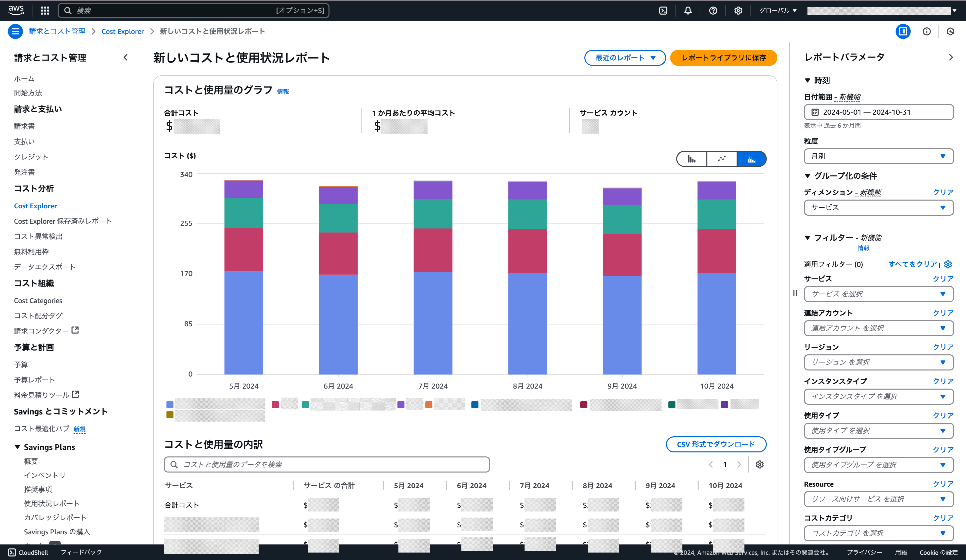
Task: Click the hexagon icon beside the info icon
Action: (950, 31)
